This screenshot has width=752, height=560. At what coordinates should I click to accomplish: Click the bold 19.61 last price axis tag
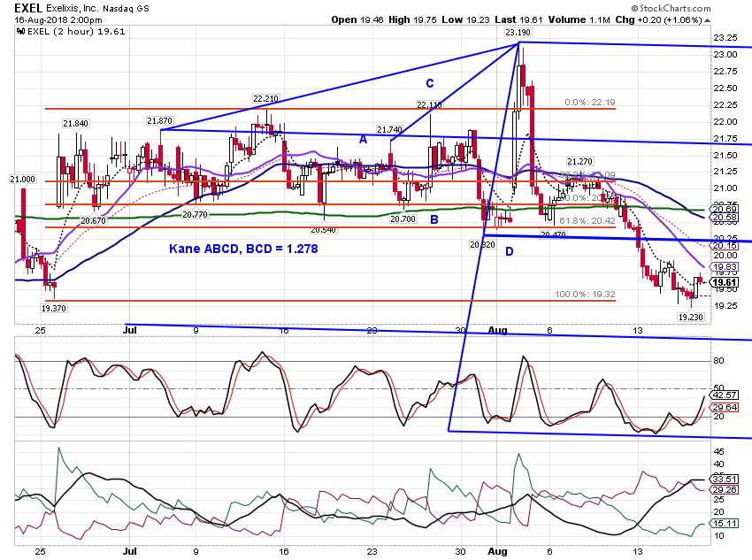(725, 282)
